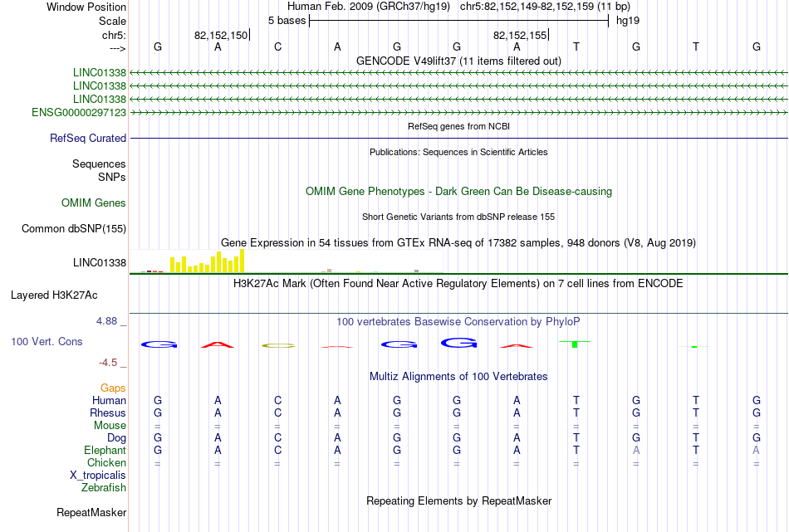Viewport: 789px width, 532px height.
Task: Open the H3K27Ac Mark track title
Action: point(458,284)
